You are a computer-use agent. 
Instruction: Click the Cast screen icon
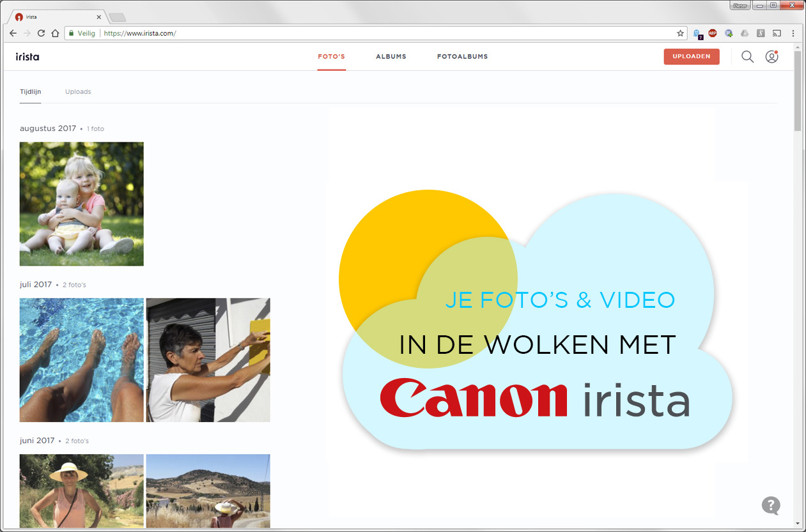(x=777, y=33)
